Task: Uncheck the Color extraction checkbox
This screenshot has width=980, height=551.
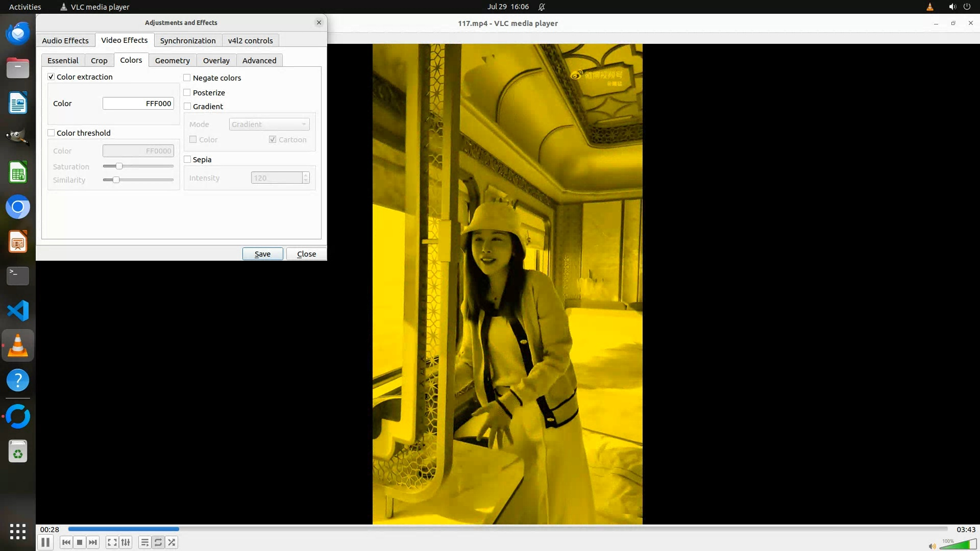Action: (51, 77)
